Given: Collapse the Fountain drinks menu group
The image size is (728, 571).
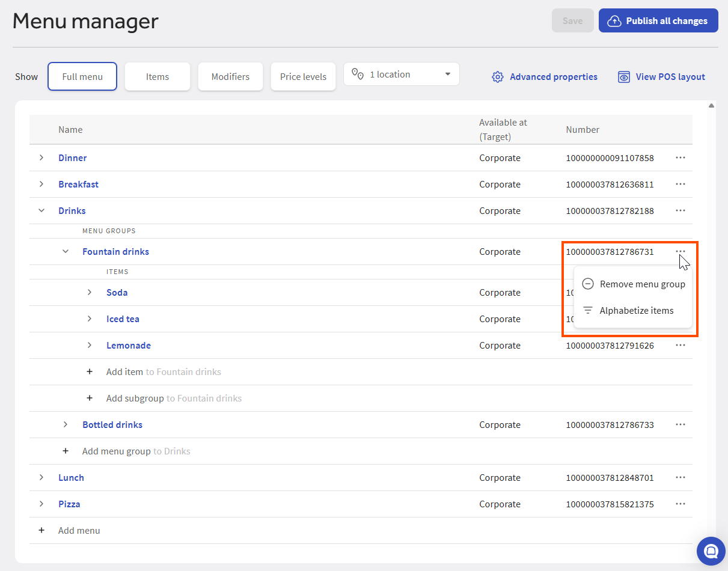Looking at the screenshot, I should pos(66,251).
